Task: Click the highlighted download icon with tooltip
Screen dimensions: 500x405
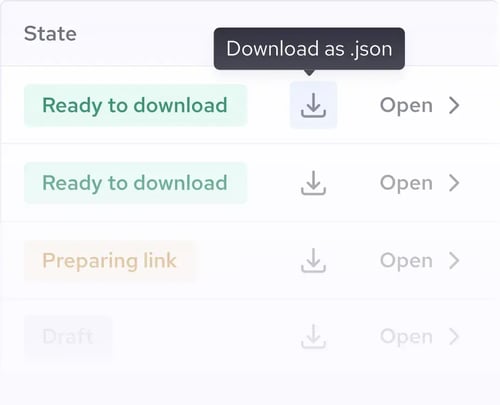Action: click(x=313, y=105)
